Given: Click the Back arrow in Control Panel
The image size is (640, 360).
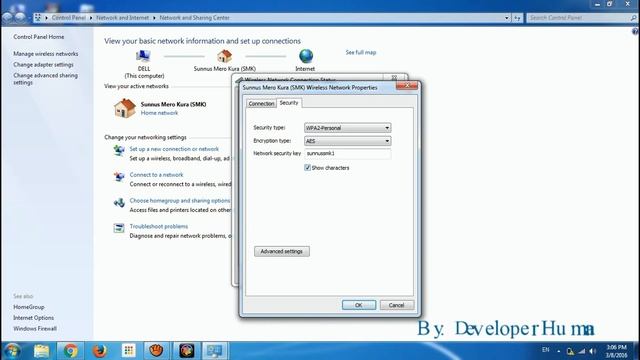Looking at the screenshot, I should coord(8,18).
